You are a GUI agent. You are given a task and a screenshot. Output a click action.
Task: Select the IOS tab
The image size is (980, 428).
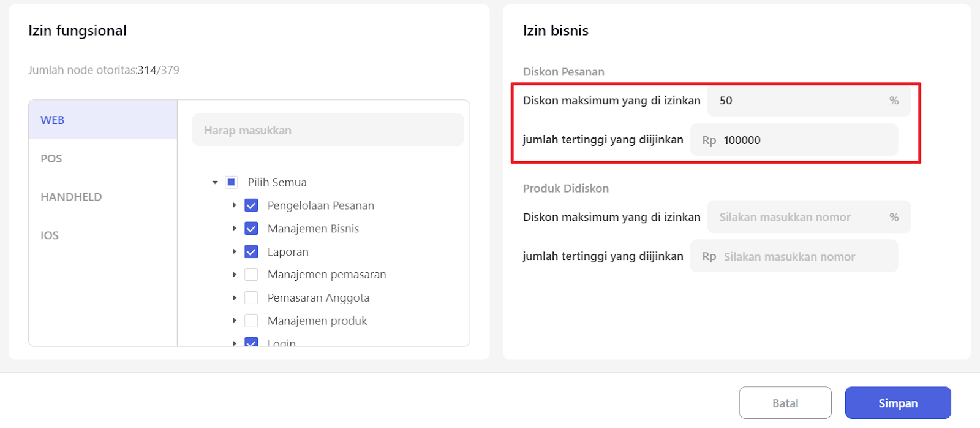(x=50, y=235)
